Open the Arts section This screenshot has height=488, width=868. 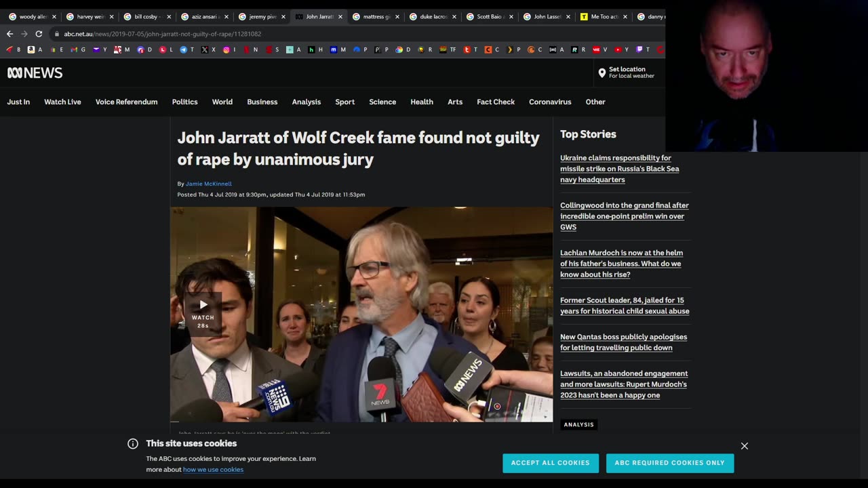[x=455, y=102]
